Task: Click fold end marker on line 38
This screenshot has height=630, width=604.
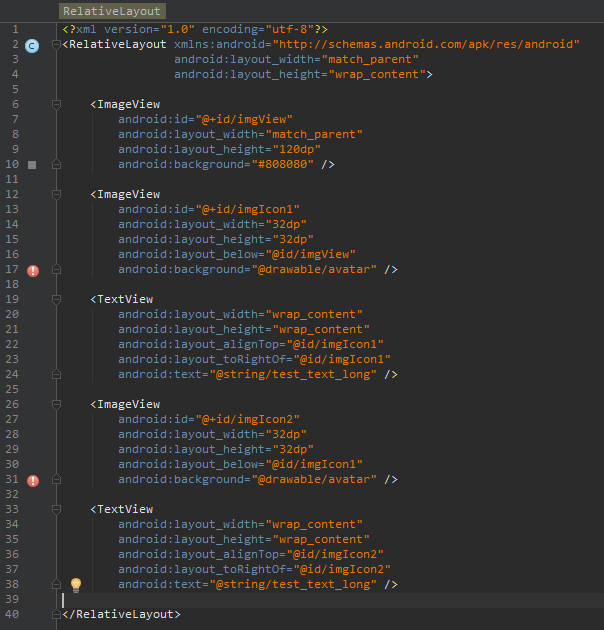Action: pyautogui.click(x=56, y=584)
